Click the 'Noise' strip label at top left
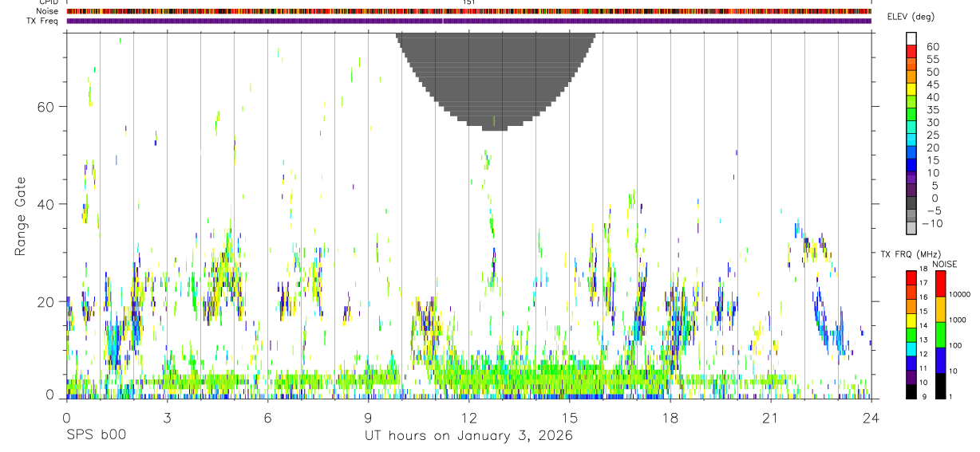 (x=46, y=11)
